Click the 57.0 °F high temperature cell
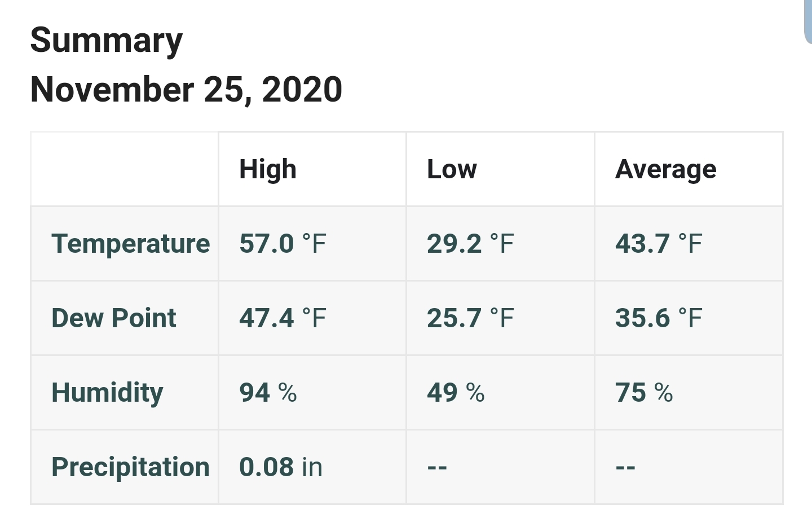812x514 pixels. (283, 244)
